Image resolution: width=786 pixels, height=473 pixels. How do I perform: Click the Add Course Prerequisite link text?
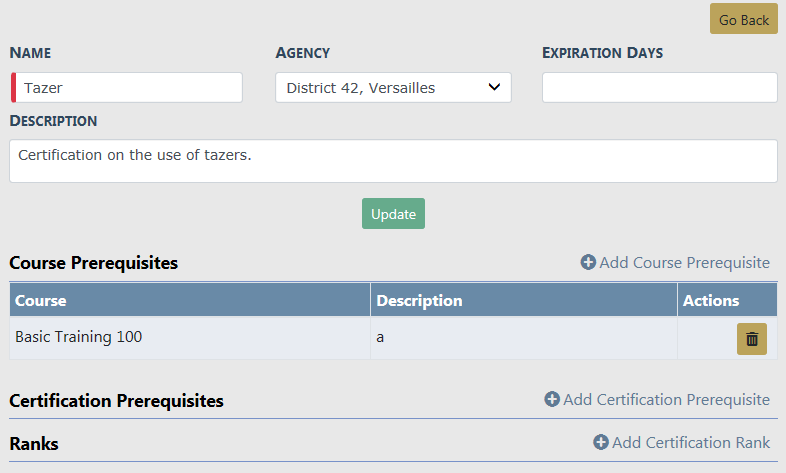pos(684,262)
